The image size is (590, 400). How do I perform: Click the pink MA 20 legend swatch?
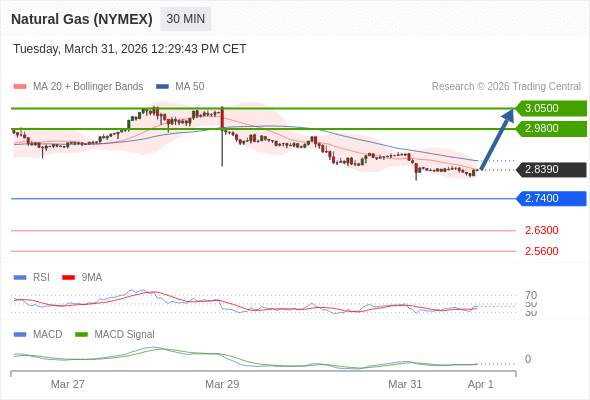coord(20,87)
